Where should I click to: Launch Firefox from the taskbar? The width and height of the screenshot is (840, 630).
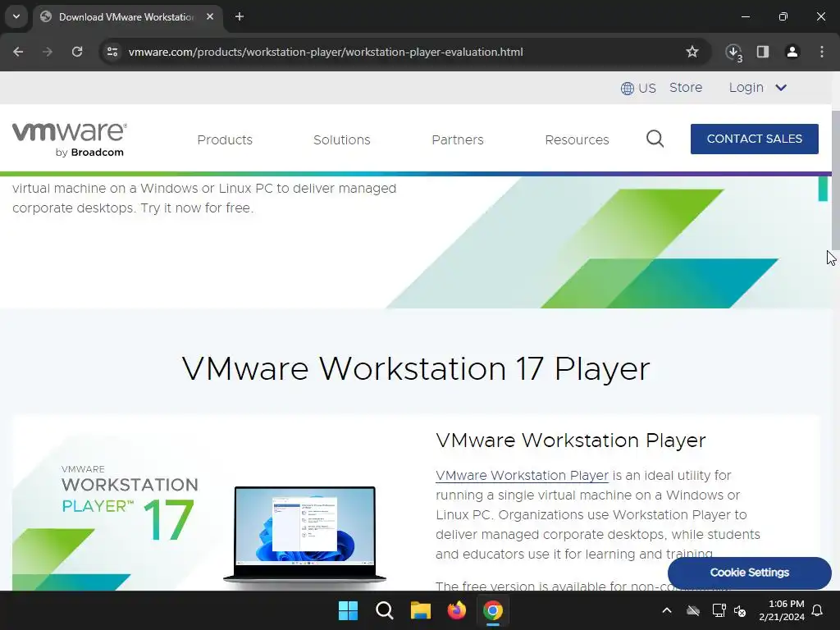click(x=456, y=610)
